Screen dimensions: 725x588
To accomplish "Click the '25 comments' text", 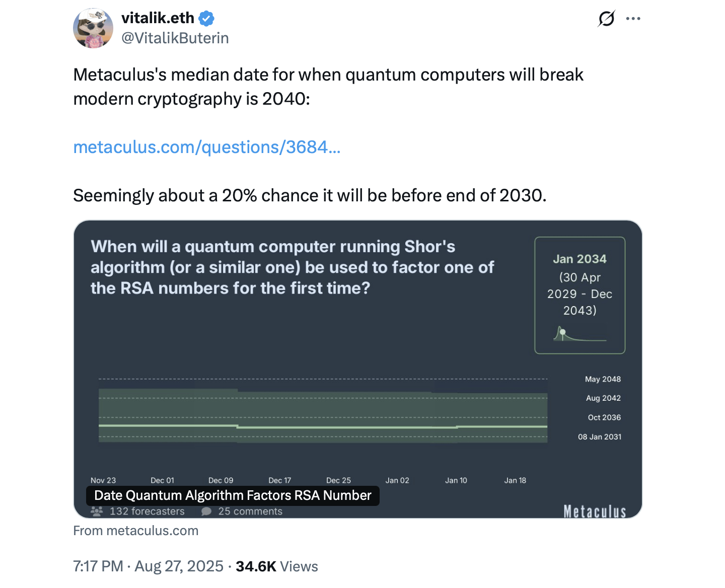I will (x=250, y=511).
